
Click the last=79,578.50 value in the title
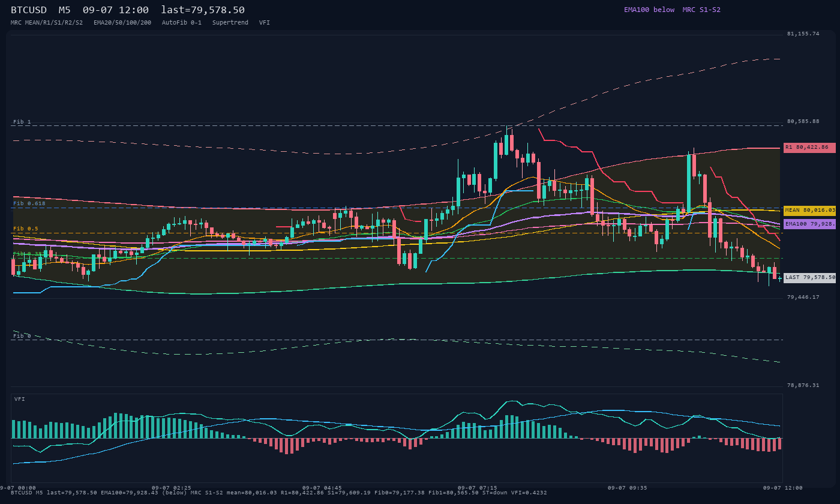tap(203, 10)
